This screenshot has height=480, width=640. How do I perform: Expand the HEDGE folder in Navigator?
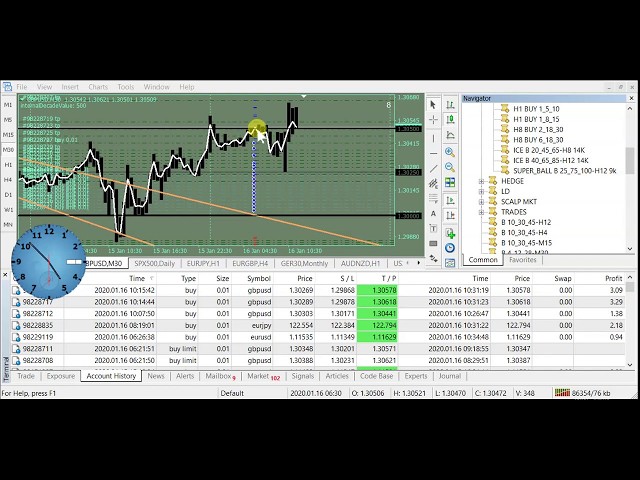[481, 182]
